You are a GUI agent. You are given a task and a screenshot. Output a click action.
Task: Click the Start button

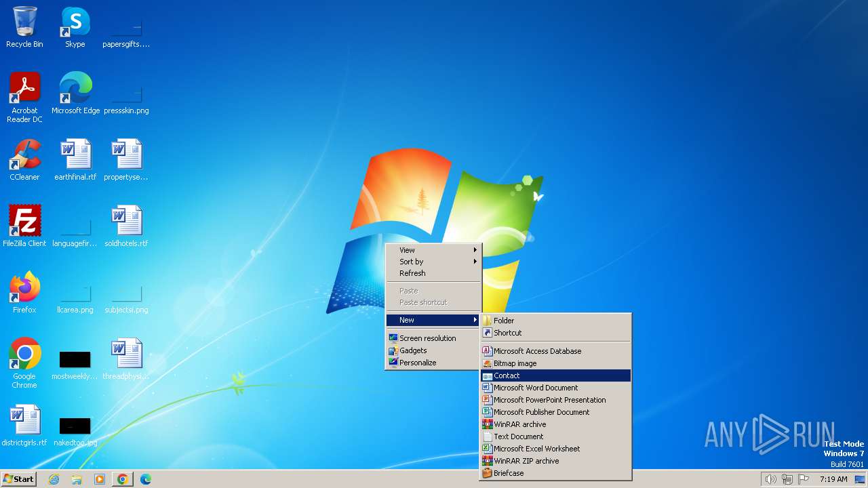click(x=18, y=479)
